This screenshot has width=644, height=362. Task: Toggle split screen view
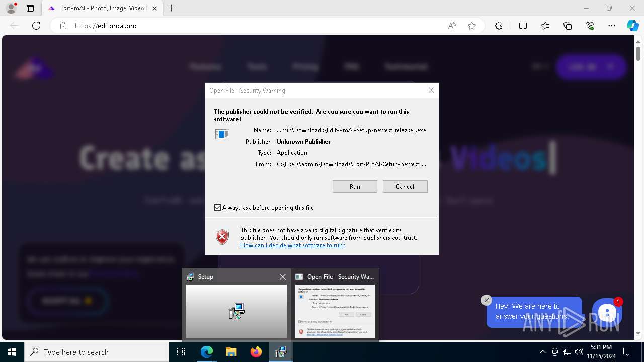523,26
